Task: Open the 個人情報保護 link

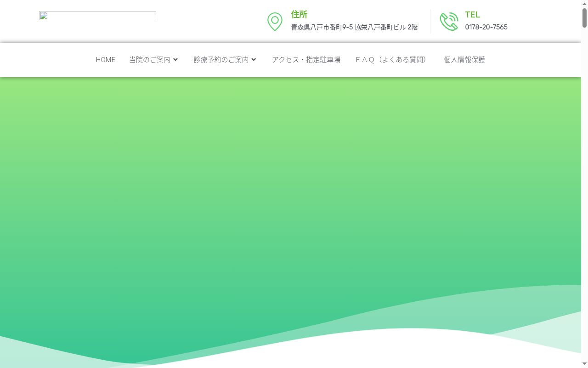Action: coord(464,60)
